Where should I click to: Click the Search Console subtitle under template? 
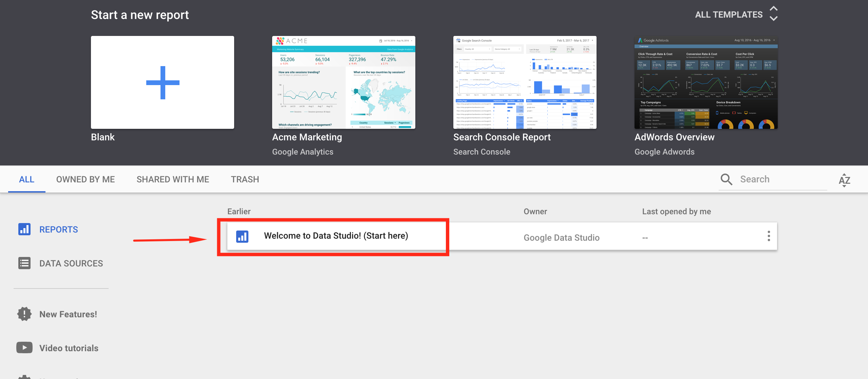point(482,152)
